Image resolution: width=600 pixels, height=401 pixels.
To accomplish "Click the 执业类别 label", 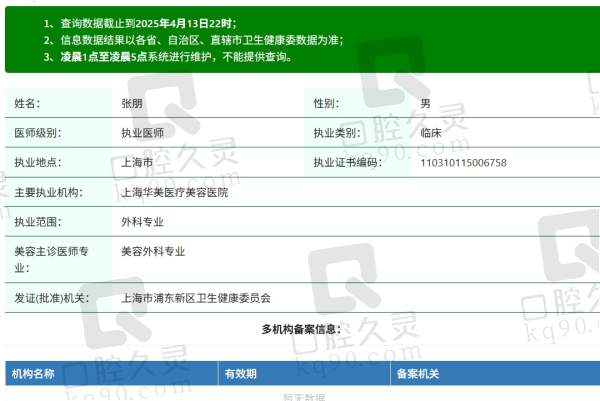I will point(337,133).
